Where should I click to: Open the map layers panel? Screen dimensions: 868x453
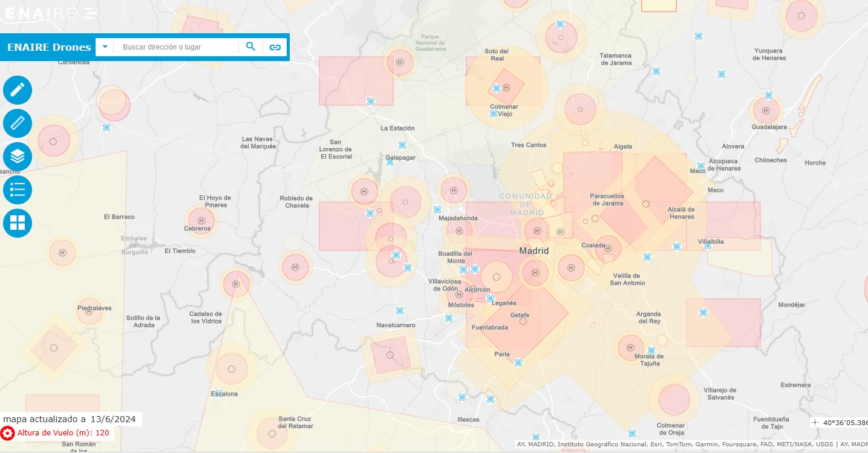coord(18,157)
